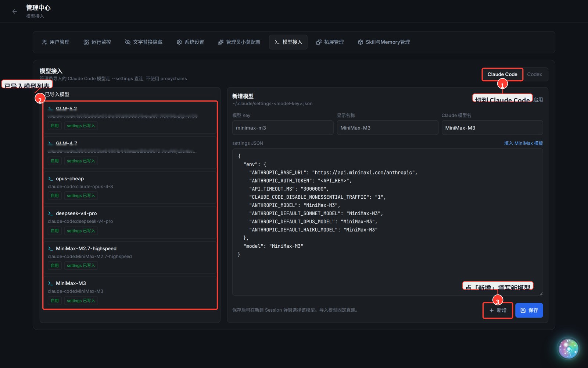
Task: Click the resize handle of the JSON editor
Action: click(541, 293)
